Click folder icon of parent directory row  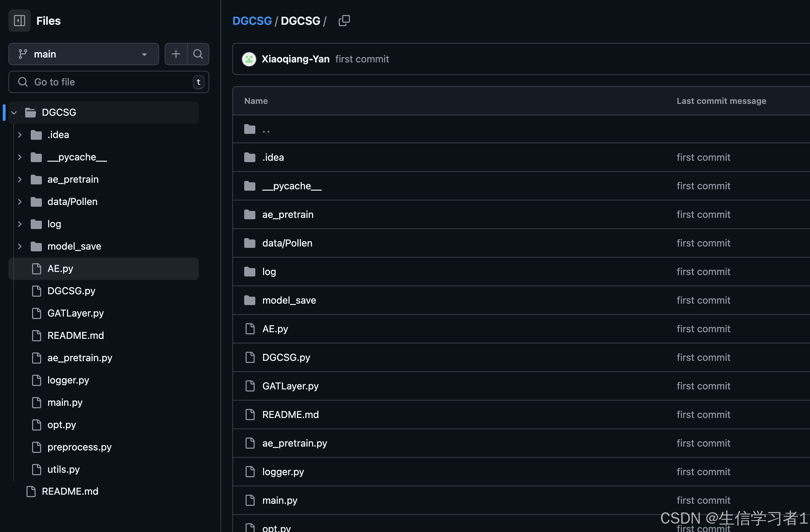pos(250,129)
